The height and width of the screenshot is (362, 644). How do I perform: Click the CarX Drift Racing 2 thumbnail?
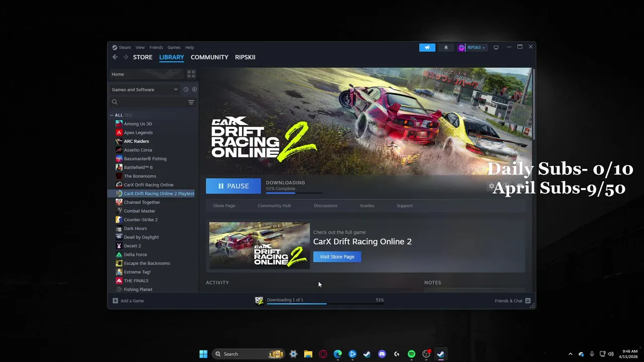(x=260, y=245)
